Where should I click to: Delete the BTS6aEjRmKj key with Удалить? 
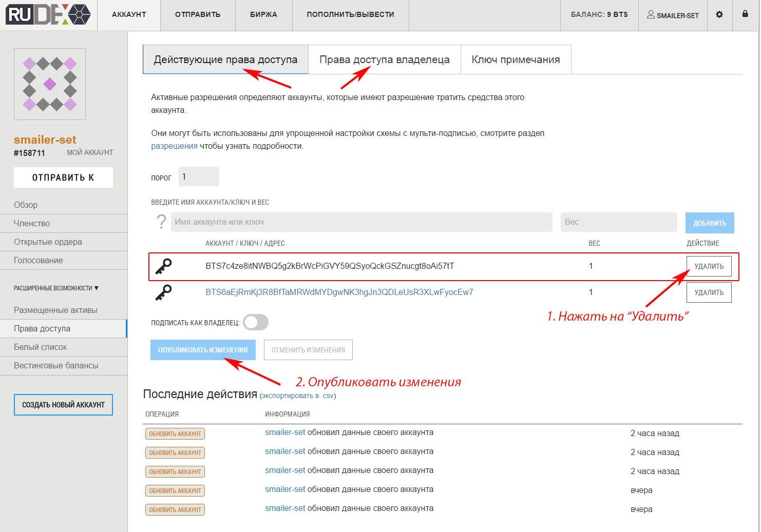tap(709, 292)
